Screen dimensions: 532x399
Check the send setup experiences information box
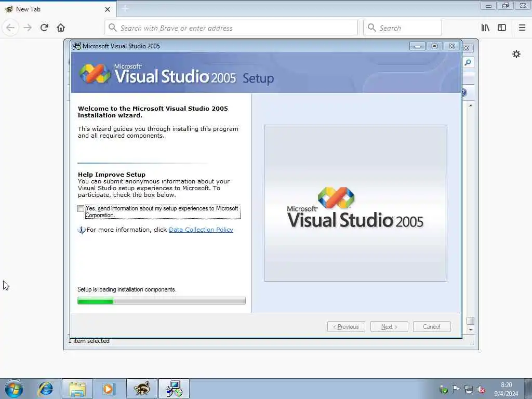[81, 209]
